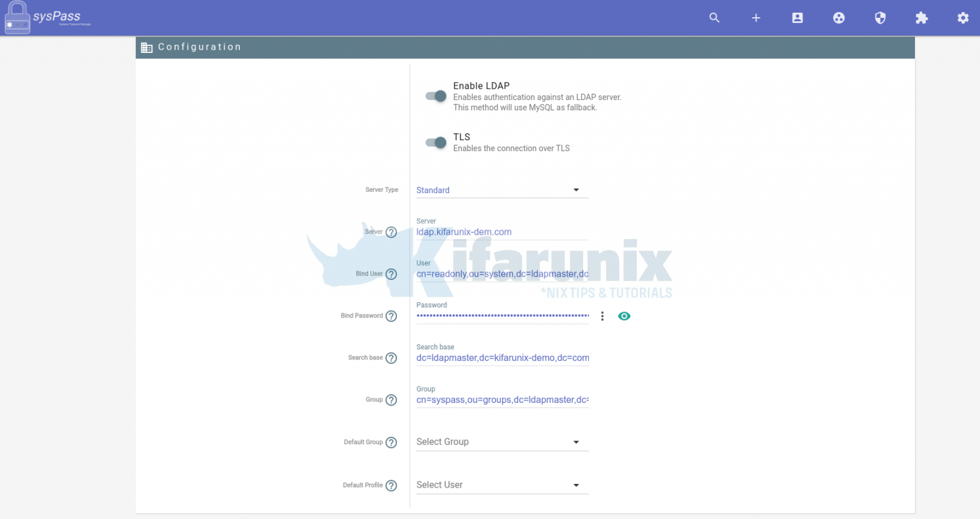Turn off the TLS switch
This screenshot has height=519, width=980.
tap(436, 142)
